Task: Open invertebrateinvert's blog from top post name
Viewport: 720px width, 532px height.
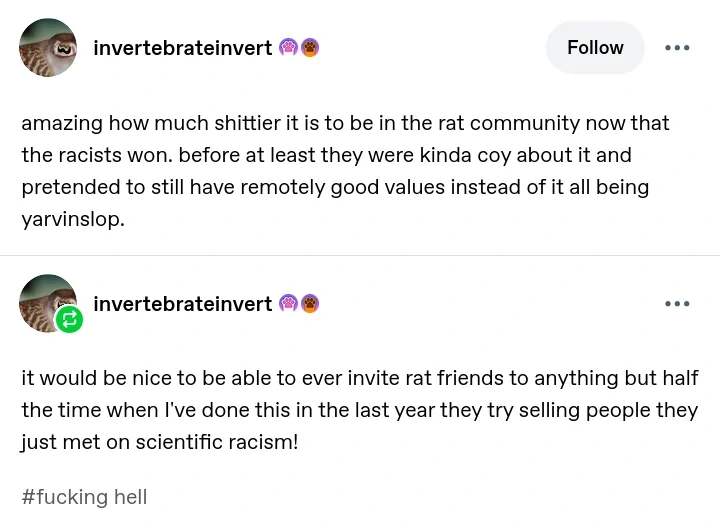Action: [x=182, y=48]
